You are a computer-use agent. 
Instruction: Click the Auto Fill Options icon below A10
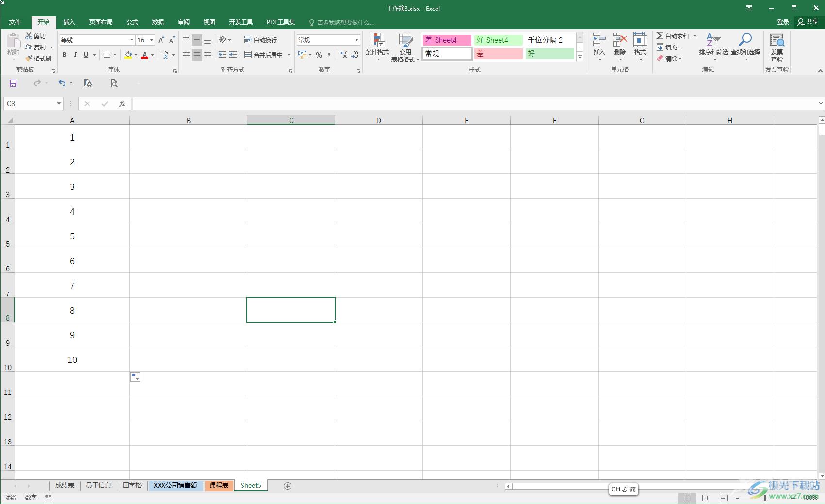pyautogui.click(x=135, y=377)
